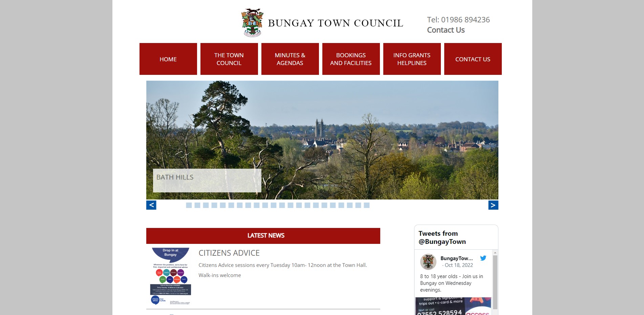Open the CITIZENS ADVICE news heading
The width and height of the screenshot is (644, 315).
tap(229, 253)
